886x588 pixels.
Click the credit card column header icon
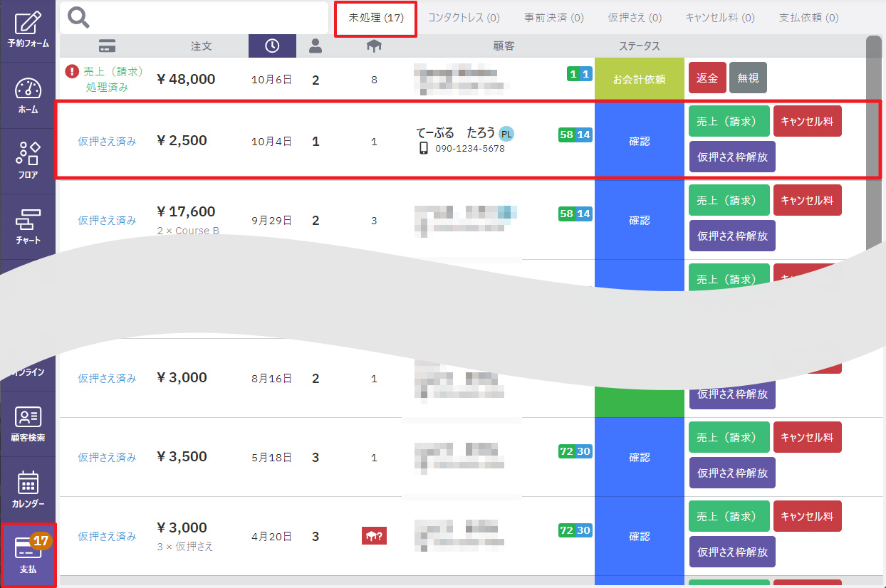click(x=108, y=46)
